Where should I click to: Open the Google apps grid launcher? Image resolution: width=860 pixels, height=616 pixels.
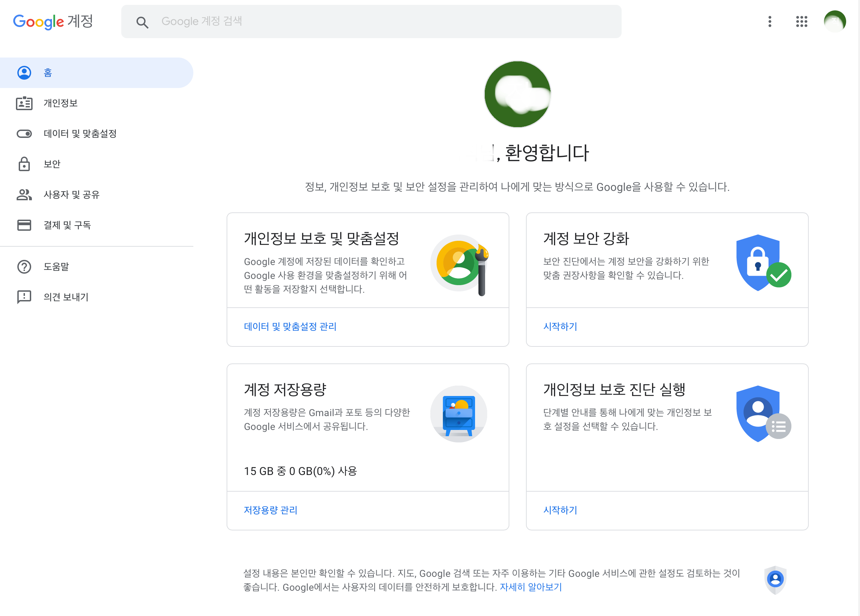pyautogui.click(x=801, y=21)
